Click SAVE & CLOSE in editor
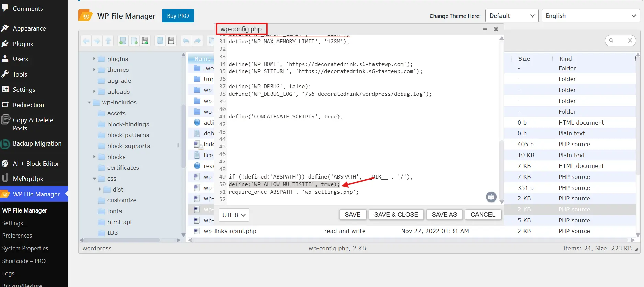 point(396,215)
